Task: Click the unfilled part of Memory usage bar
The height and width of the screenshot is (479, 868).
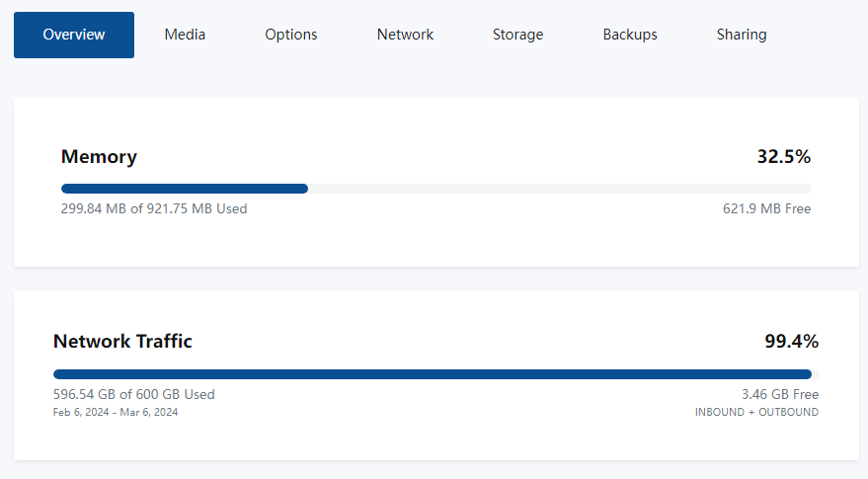Action: point(559,189)
